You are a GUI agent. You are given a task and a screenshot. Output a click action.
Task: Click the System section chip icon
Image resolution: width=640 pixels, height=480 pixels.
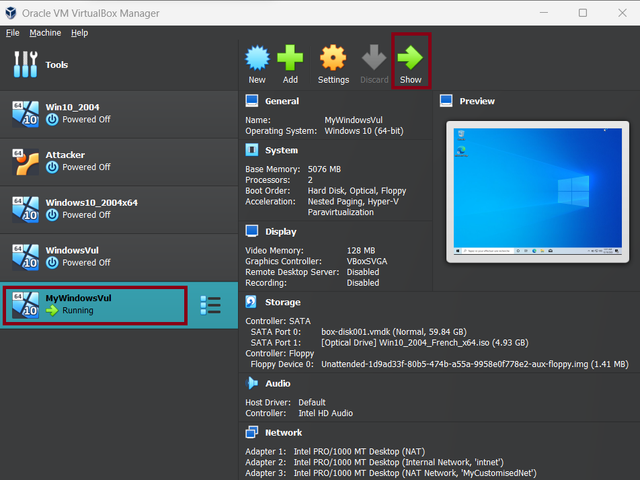point(252,150)
